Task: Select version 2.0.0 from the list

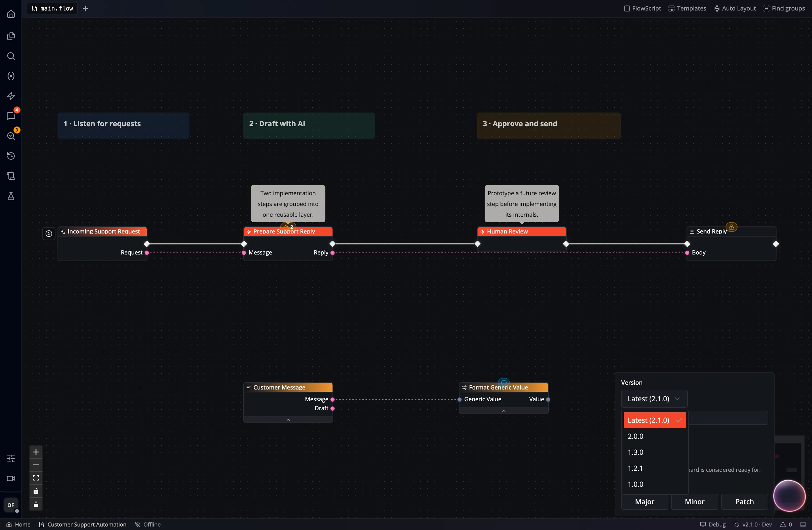Action: (655, 436)
